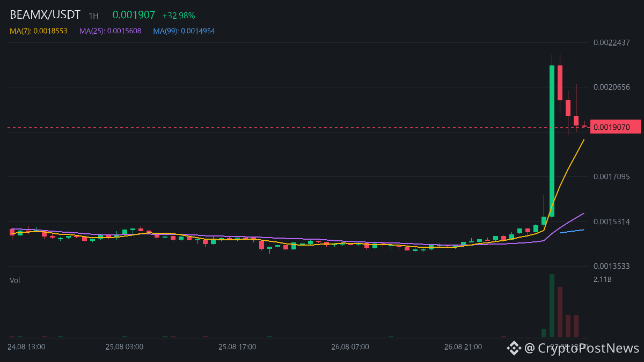
Task: Select the MA(99) indicator label
Action: [184, 31]
